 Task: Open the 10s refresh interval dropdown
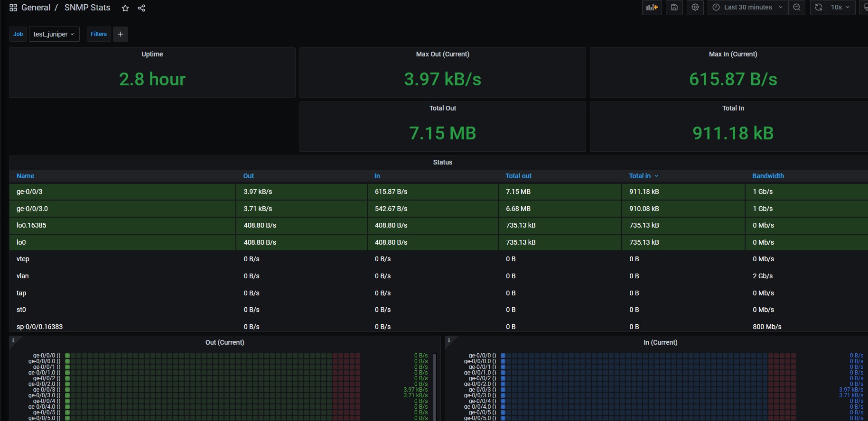coord(840,8)
